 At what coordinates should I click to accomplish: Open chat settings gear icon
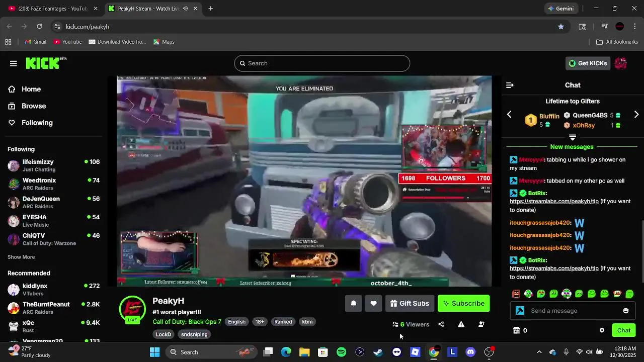click(x=602, y=330)
